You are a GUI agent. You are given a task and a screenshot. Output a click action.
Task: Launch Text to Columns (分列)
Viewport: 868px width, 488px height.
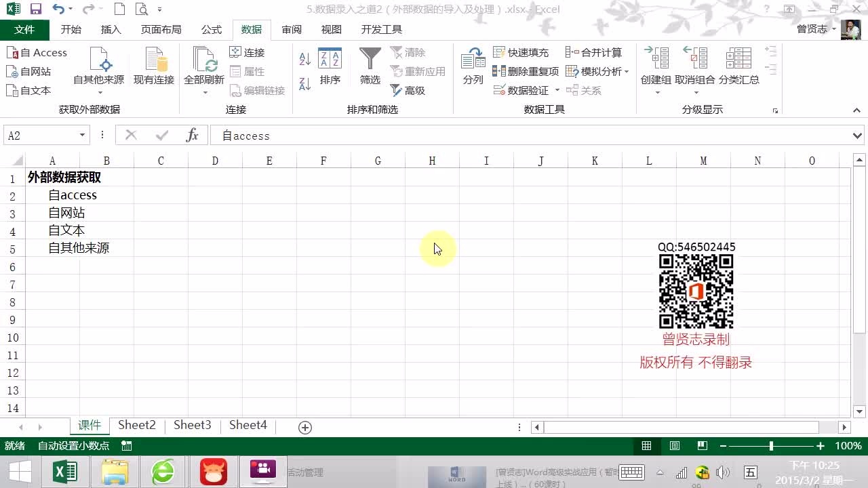(x=473, y=66)
